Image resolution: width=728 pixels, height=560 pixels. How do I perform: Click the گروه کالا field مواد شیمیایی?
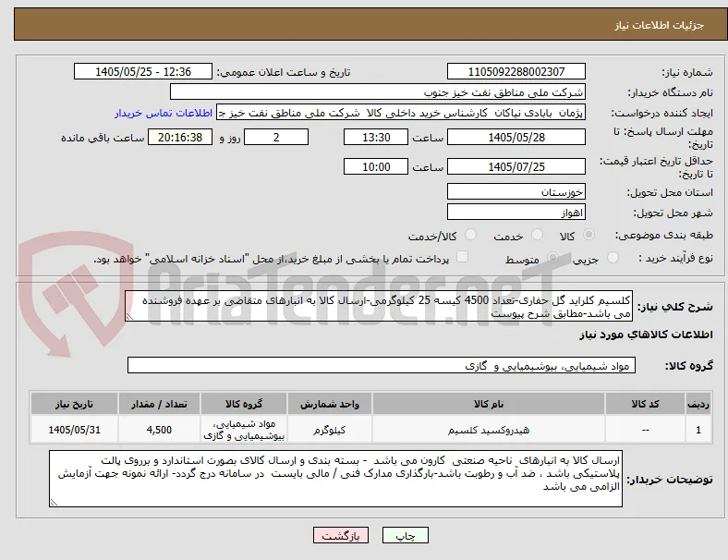[x=382, y=365]
